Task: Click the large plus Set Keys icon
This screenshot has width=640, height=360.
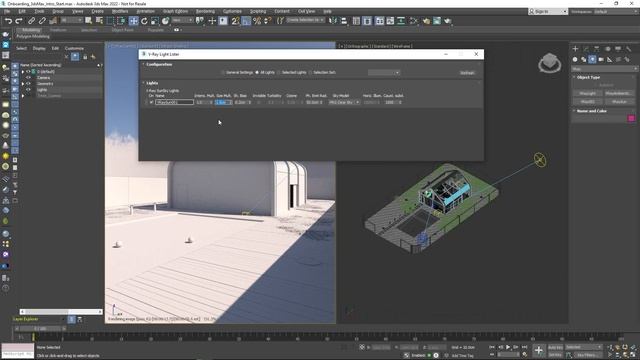Action: 538,350
